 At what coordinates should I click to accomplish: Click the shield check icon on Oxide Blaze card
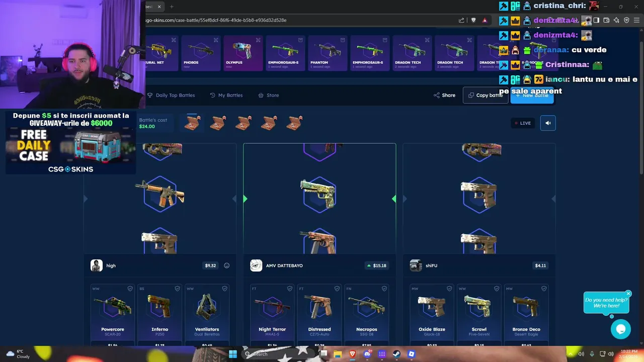pyautogui.click(x=449, y=289)
